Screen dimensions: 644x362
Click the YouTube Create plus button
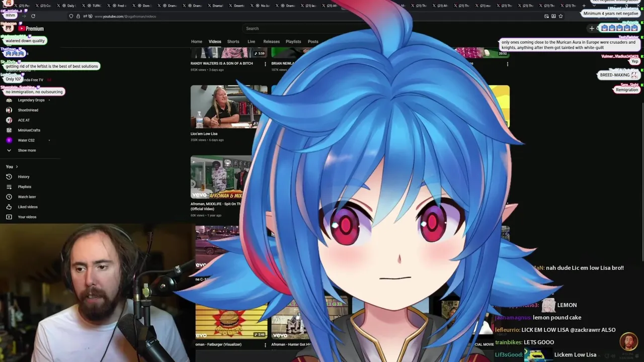[x=592, y=28]
